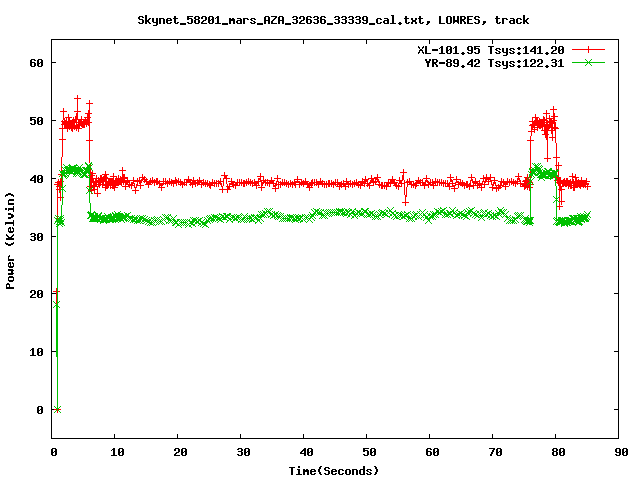
Task: Click the green data point at 18 Kelvin
Action: [56, 305]
